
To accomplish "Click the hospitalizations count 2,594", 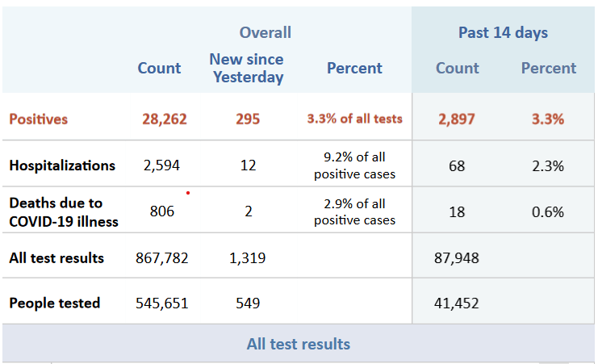I will pyautogui.click(x=161, y=165).
